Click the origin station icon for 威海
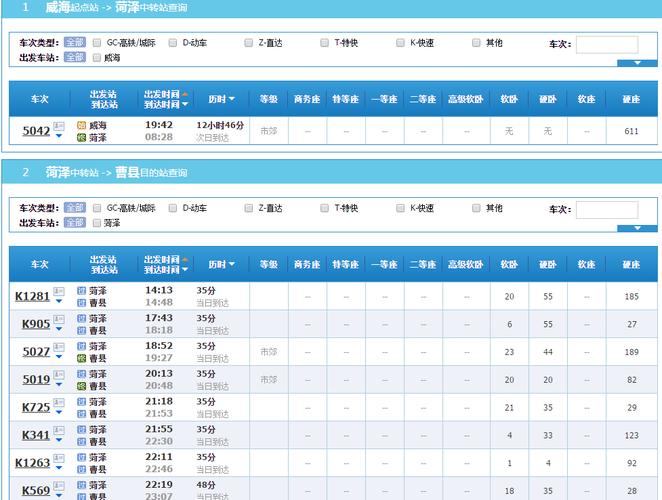The width and height of the screenshot is (662, 500). [82, 125]
